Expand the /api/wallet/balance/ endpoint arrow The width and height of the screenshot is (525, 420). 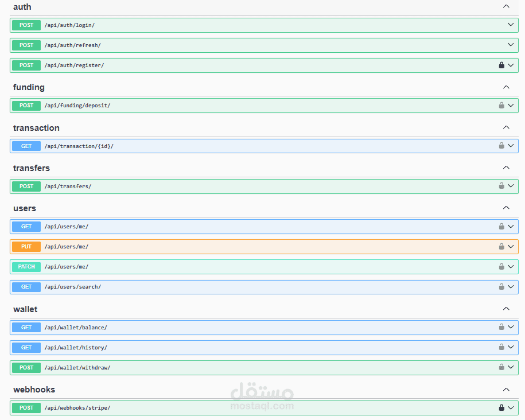click(511, 327)
